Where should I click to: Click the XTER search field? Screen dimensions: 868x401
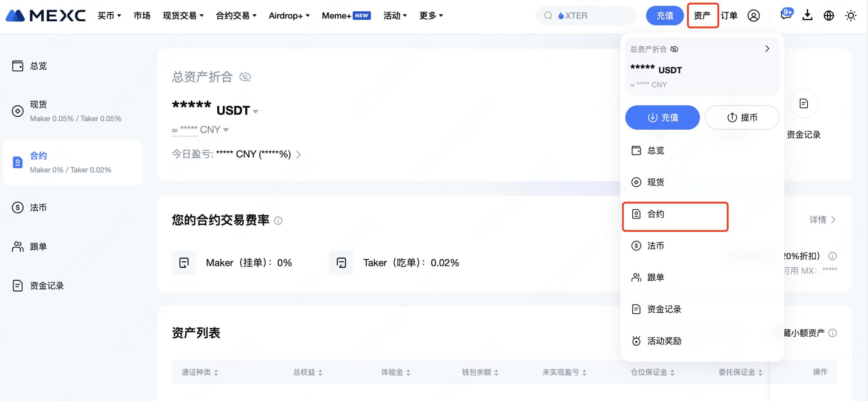[x=585, y=16]
